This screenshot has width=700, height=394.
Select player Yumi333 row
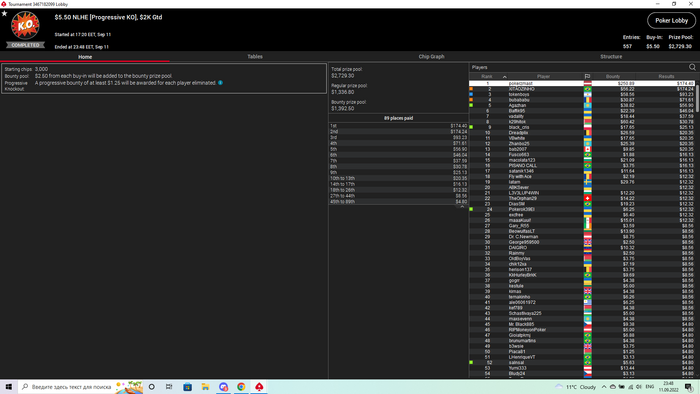click(x=582, y=368)
